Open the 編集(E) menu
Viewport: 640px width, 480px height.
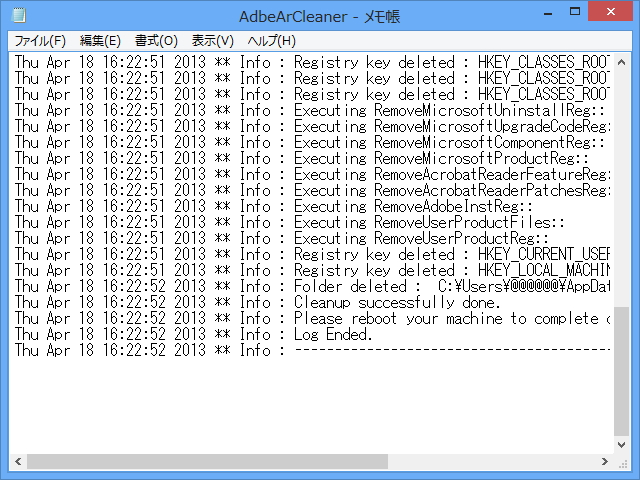click(100, 41)
